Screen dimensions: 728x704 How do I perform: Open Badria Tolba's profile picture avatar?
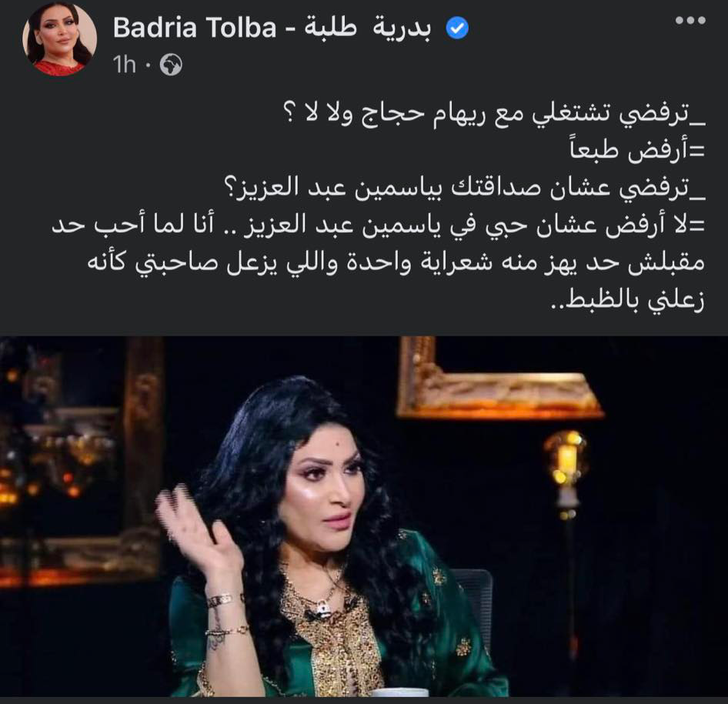[60, 38]
